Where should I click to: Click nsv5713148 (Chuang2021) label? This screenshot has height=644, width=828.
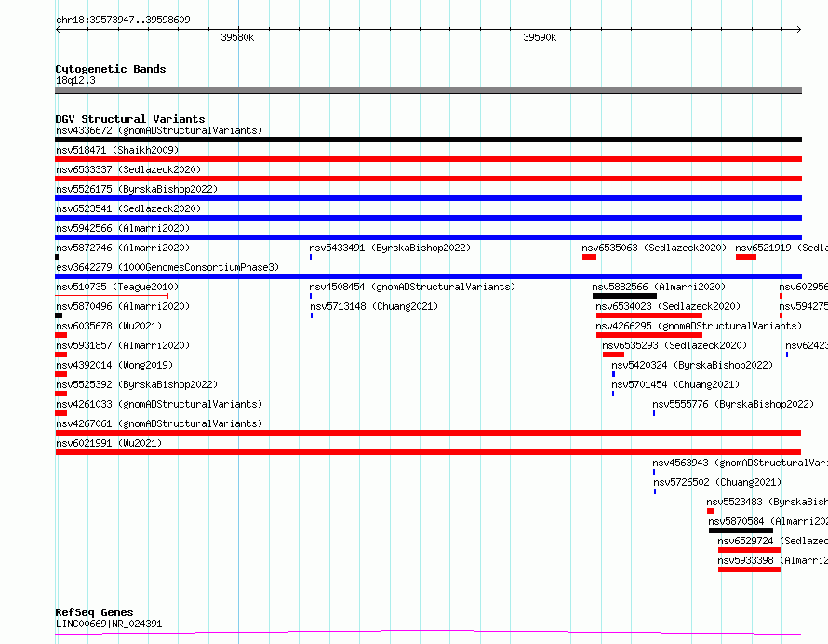[x=374, y=306]
